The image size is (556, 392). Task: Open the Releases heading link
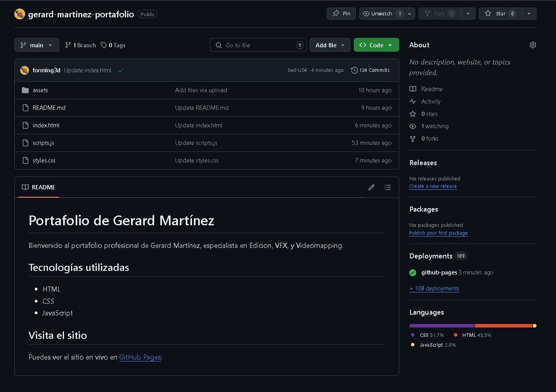click(423, 163)
